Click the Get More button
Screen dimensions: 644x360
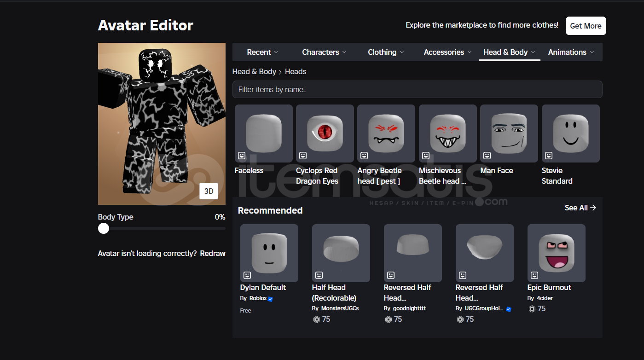pyautogui.click(x=586, y=26)
